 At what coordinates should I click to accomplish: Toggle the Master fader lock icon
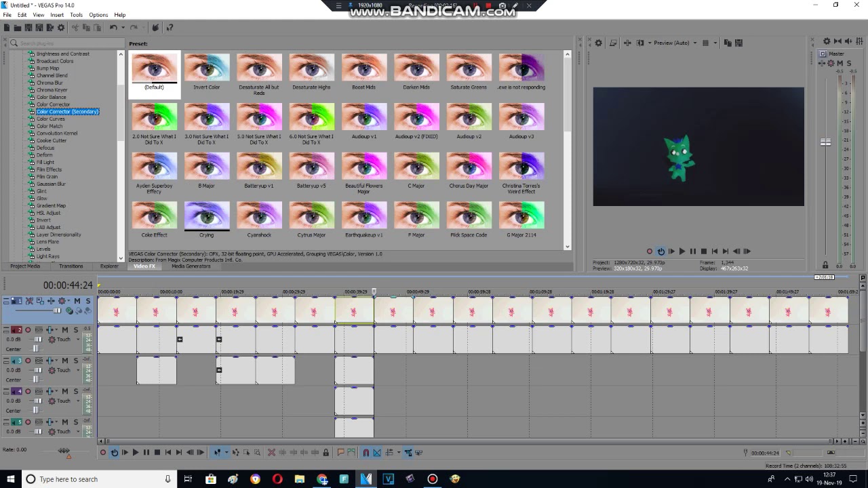[825, 265]
